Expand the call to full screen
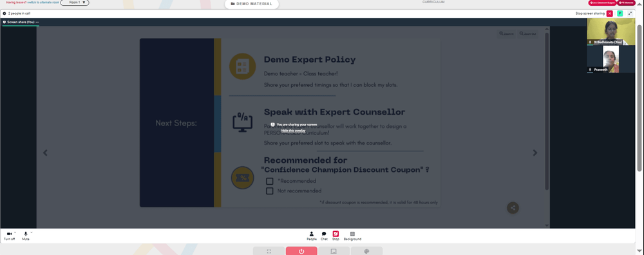Viewport: 644px width, 255px height. [x=630, y=14]
